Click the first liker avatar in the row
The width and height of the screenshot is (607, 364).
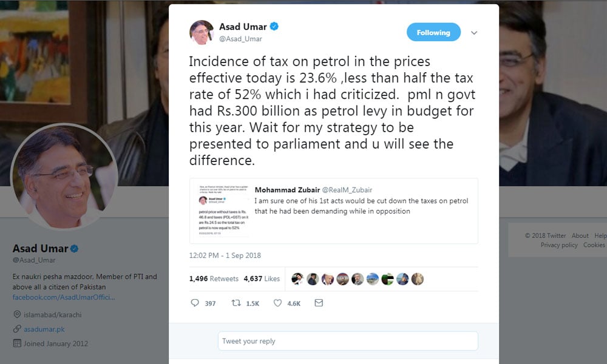(x=297, y=279)
